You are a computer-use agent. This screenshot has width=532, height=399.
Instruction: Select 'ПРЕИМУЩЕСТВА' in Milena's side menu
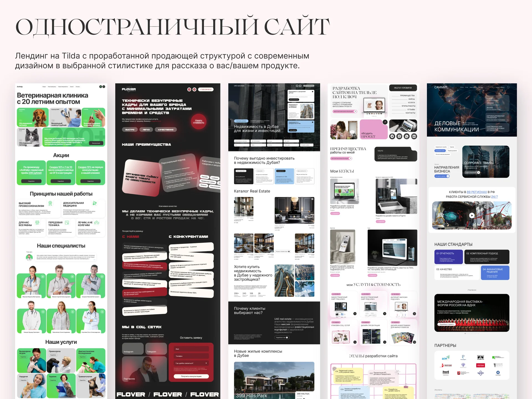point(407,96)
